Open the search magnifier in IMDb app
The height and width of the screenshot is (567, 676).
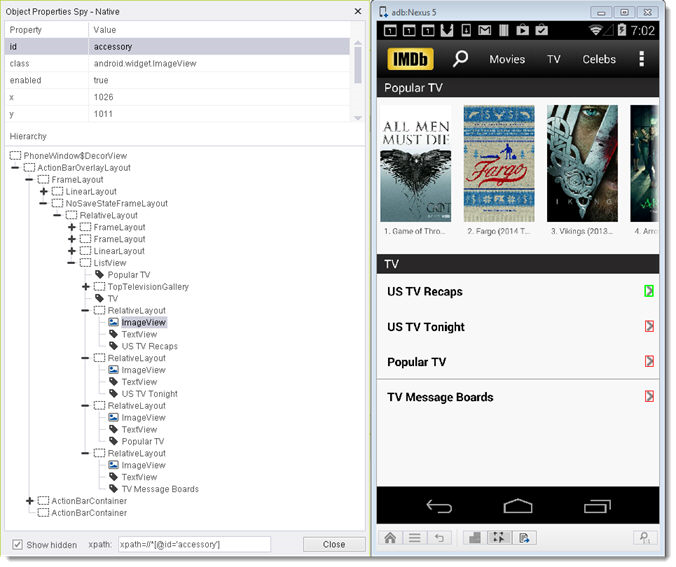click(462, 59)
